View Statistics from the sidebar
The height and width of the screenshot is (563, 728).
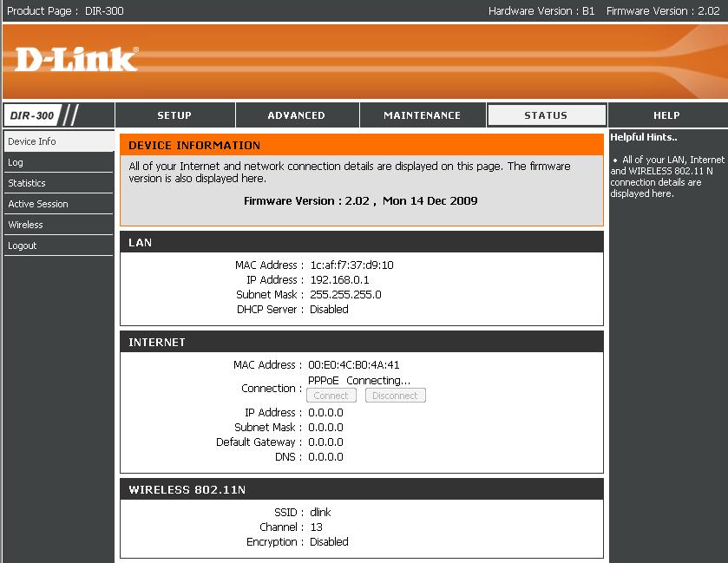27,183
